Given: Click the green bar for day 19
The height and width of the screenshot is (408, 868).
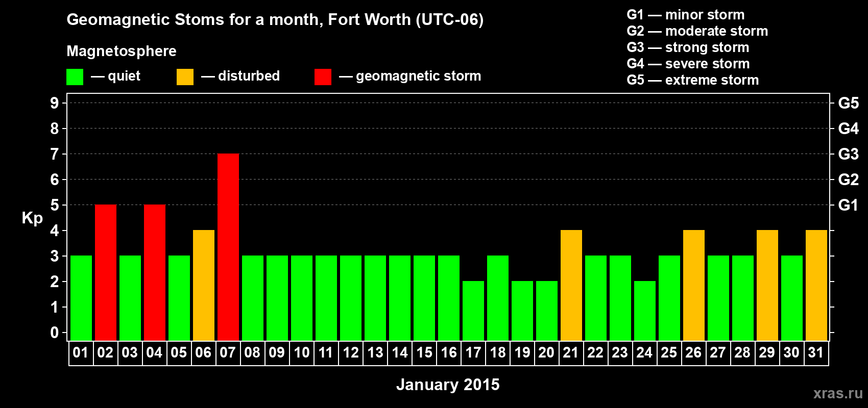Looking at the screenshot, I should [x=522, y=311].
